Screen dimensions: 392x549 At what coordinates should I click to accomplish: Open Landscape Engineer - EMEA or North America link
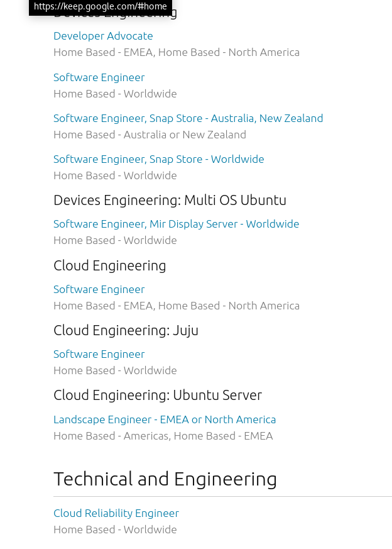coord(165,420)
